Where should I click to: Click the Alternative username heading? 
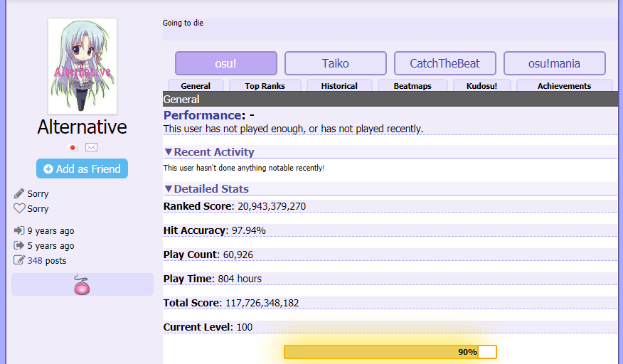(82, 127)
